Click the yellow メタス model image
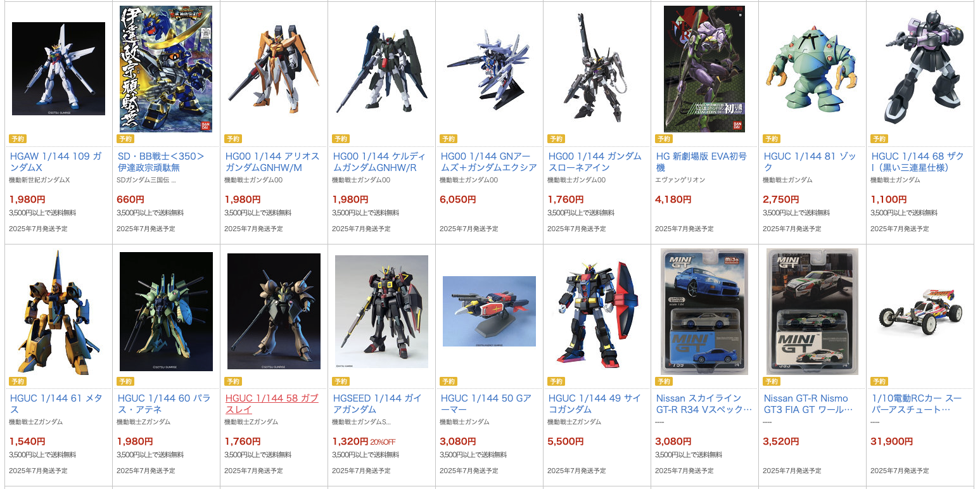980x489 pixels. coord(58,311)
